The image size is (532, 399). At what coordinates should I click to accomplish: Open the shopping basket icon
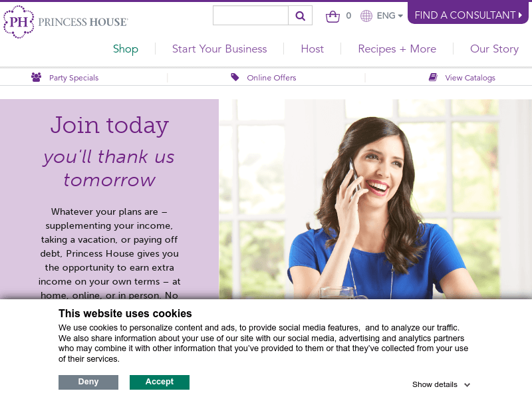point(332,16)
